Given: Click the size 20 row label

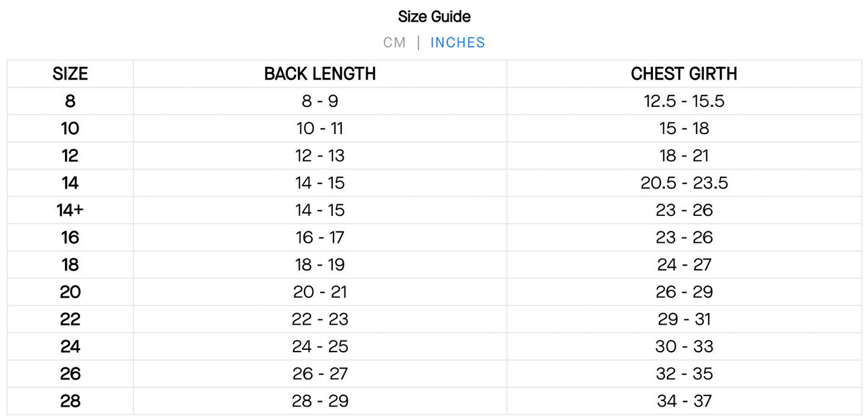Looking at the screenshot, I should [x=70, y=292].
